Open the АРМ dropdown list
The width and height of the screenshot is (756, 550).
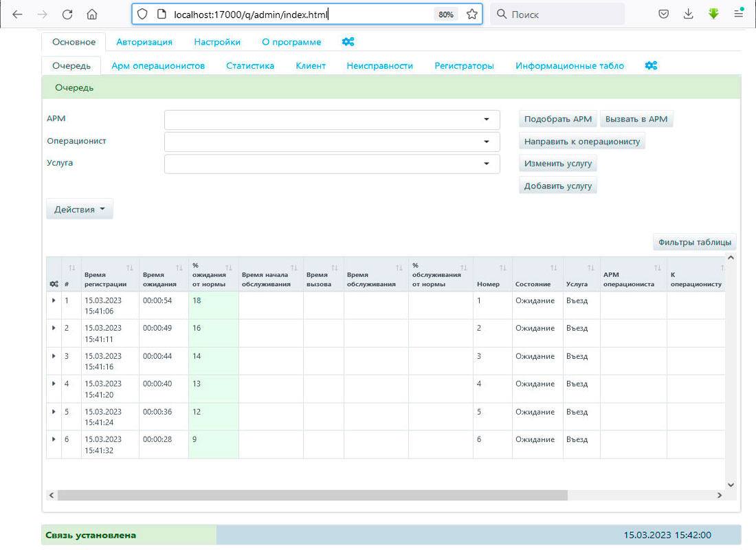click(x=332, y=120)
